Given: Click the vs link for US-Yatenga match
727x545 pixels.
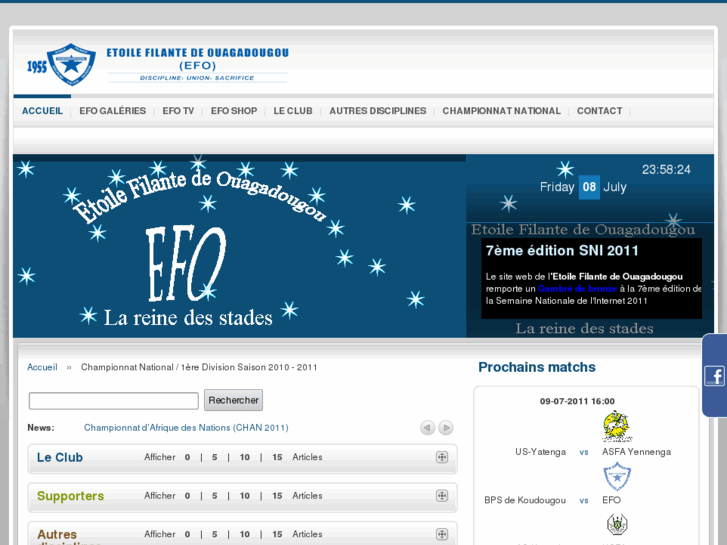Looking at the screenshot, I should click(x=584, y=452).
